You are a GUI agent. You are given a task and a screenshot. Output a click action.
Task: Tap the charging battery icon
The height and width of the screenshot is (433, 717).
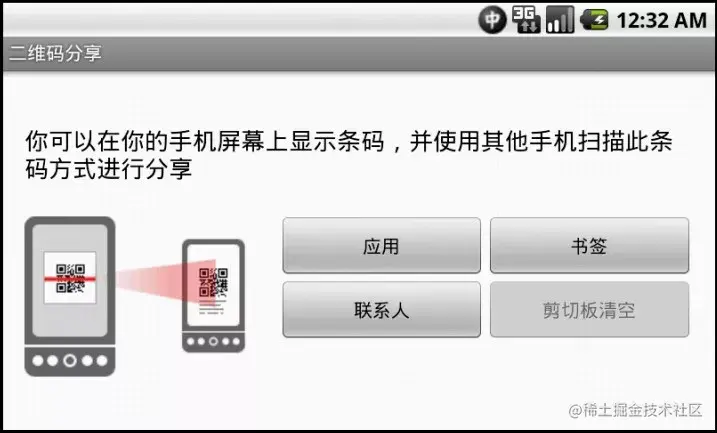tap(594, 20)
